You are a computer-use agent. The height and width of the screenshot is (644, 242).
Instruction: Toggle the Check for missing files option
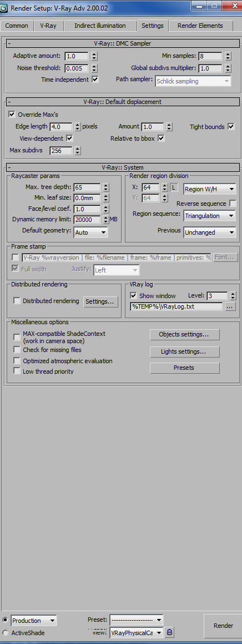17,350
